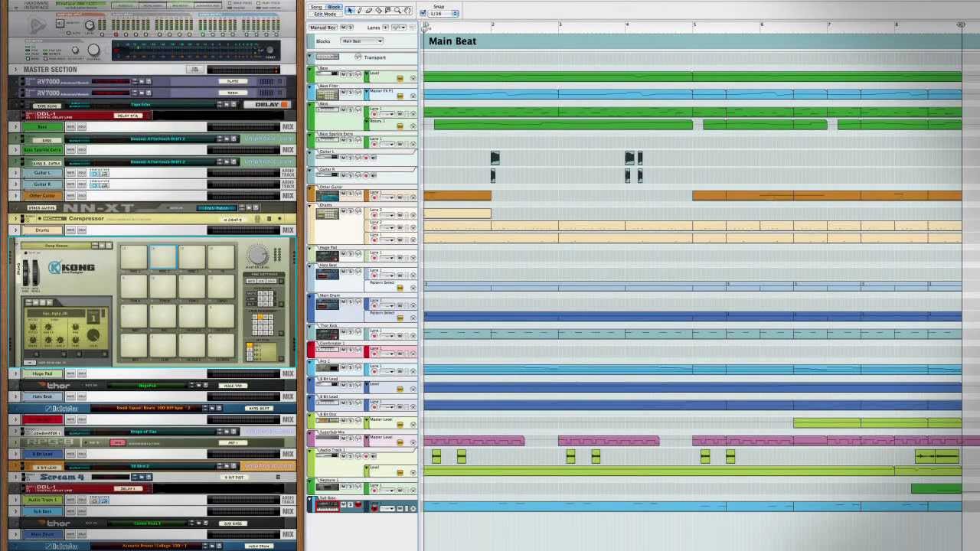The height and width of the screenshot is (551, 980).
Task: Adjust the Kong Master Level knob
Action: click(x=258, y=254)
